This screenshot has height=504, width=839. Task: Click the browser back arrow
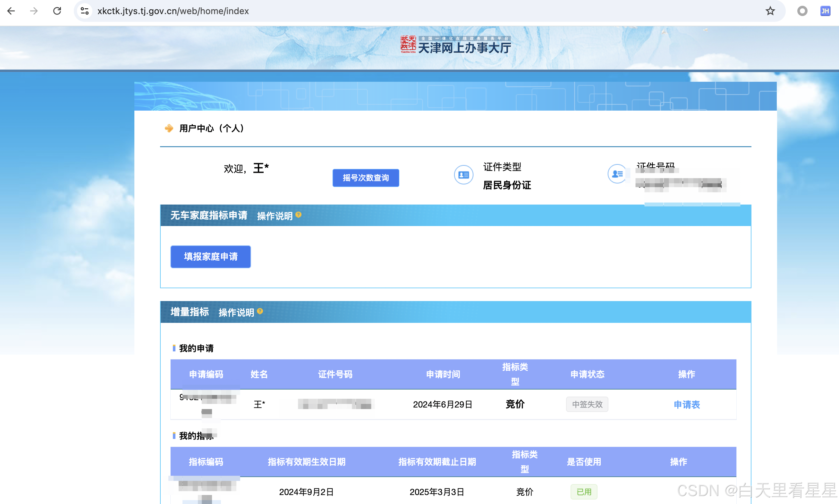(11, 11)
